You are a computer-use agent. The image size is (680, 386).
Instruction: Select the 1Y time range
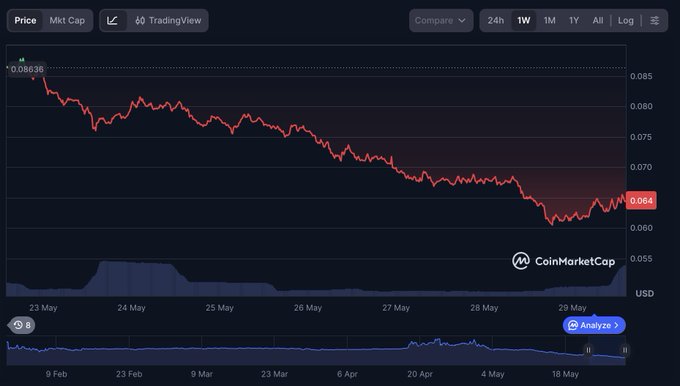tap(574, 20)
